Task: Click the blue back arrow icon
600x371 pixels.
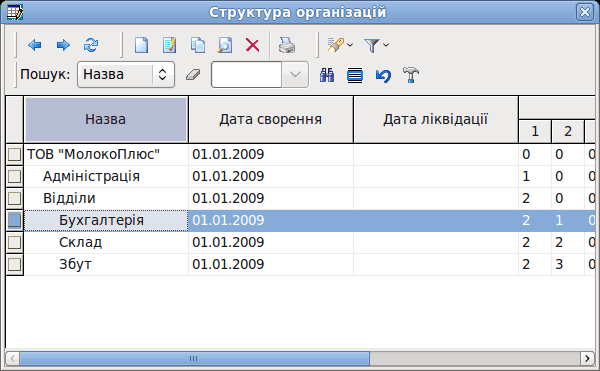Action: click(x=35, y=45)
